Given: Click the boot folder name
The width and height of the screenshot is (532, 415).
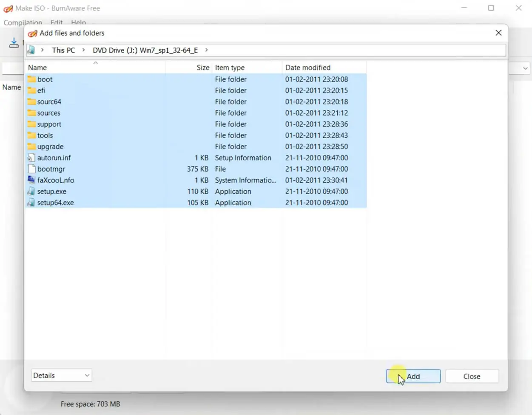Looking at the screenshot, I should (45, 79).
